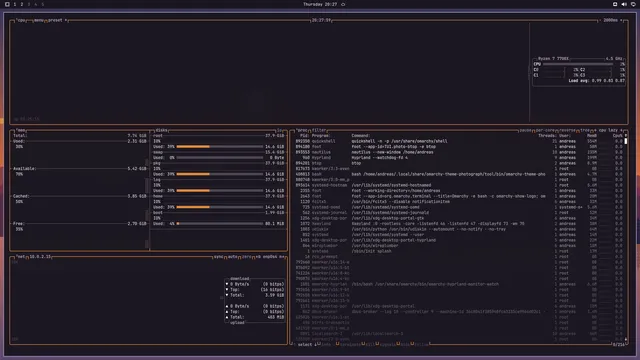Increase update interval with plus after 2000ms
This screenshot has width=640, height=360.
(621, 20)
